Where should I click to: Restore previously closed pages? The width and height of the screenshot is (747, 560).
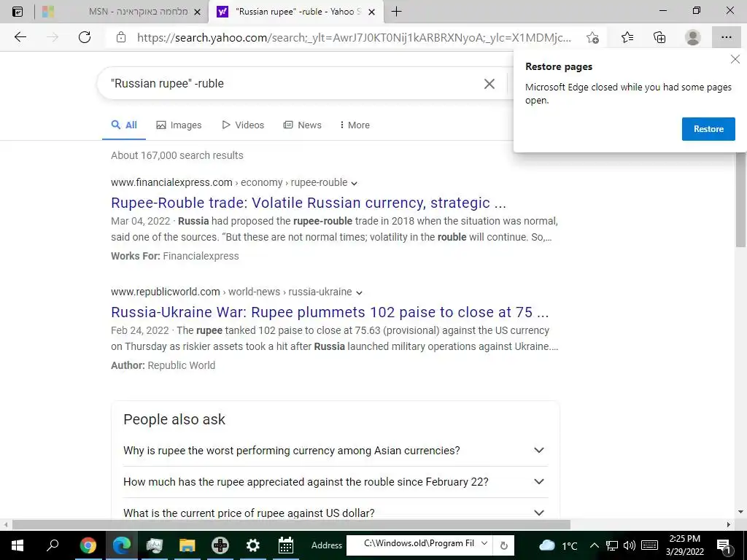coord(708,129)
